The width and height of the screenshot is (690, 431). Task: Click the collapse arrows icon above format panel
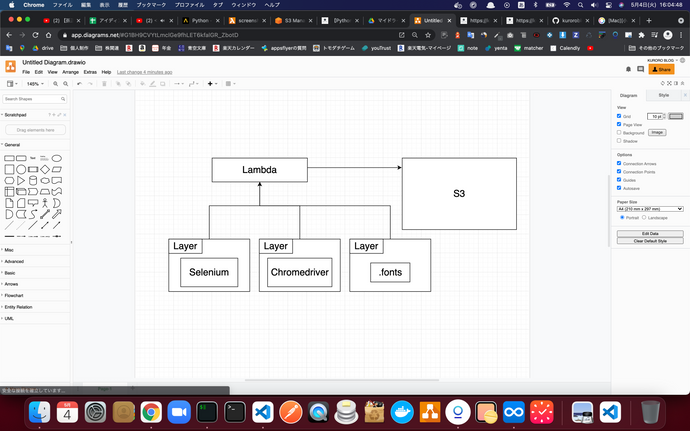683,83
